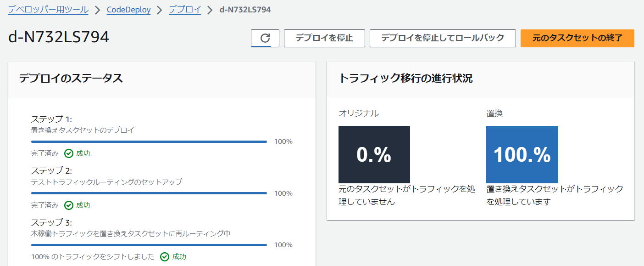This screenshot has width=644, height=266.
Task: Click the Step 1 progress bar
Action: point(149,141)
